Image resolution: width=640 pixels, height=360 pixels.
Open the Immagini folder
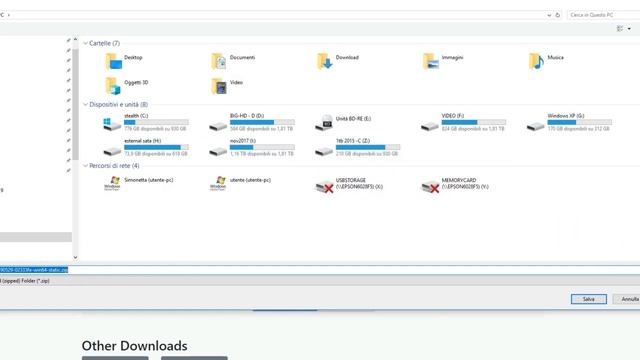(443, 61)
